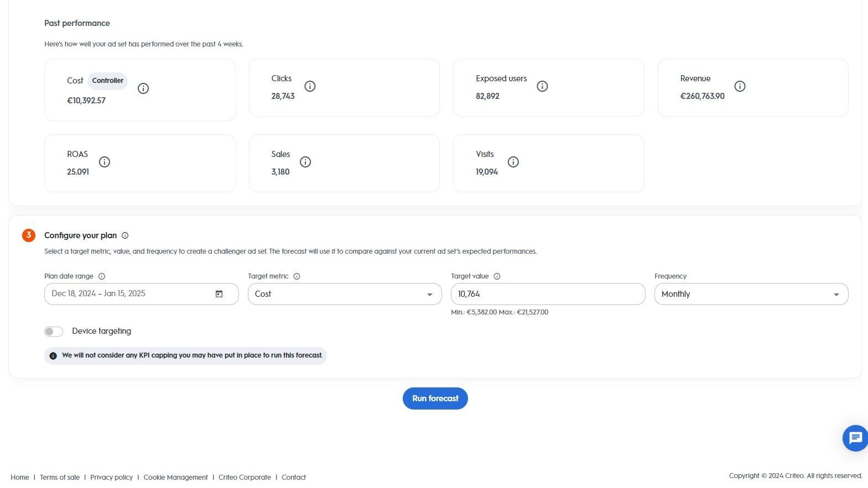Click the Target value input field
This screenshot has width=868, height=488.
pyautogui.click(x=548, y=294)
